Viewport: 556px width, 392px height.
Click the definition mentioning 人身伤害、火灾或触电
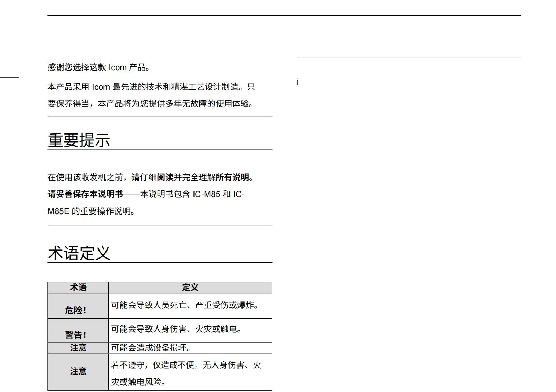pos(177,329)
